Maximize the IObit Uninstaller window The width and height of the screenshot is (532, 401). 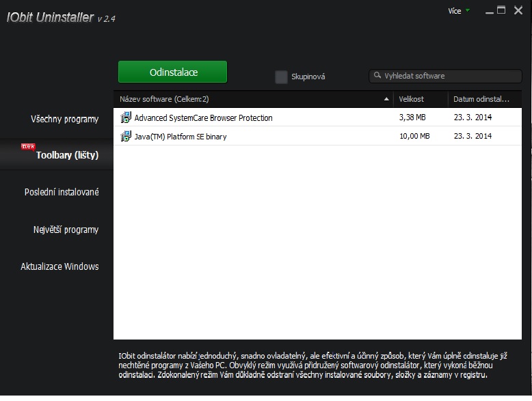click(501, 10)
